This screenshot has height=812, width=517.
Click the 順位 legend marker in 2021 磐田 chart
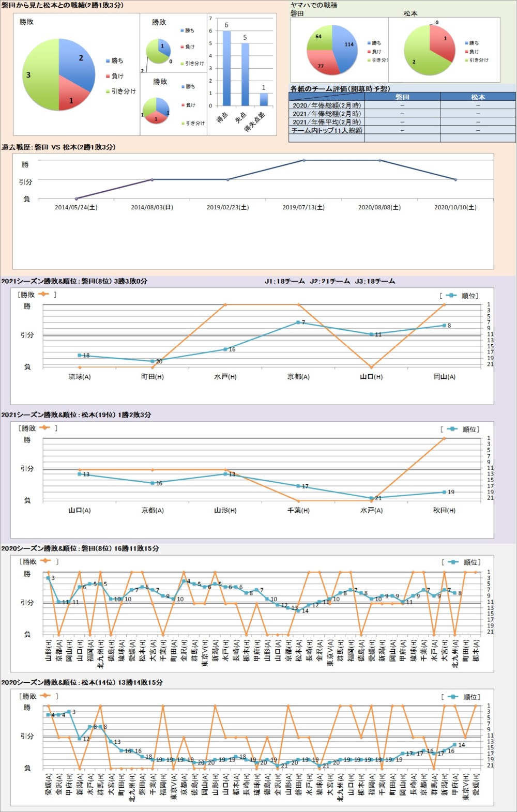tap(451, 296)
